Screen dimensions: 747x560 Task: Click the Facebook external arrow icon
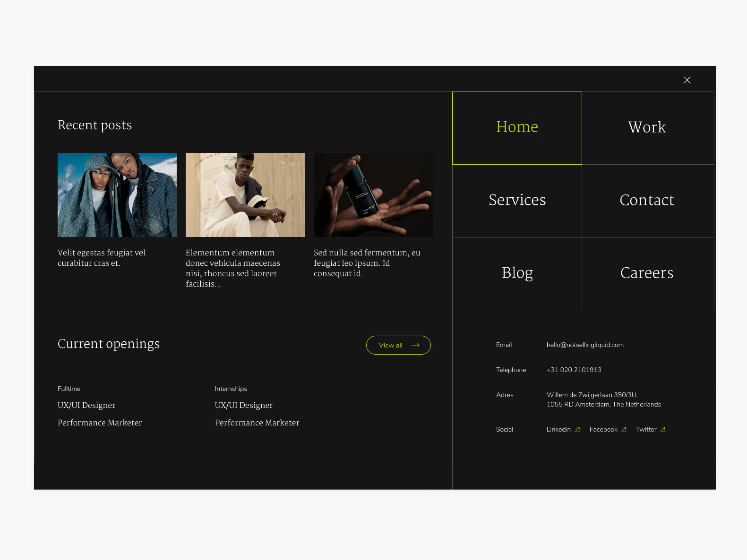pos(624,429)
